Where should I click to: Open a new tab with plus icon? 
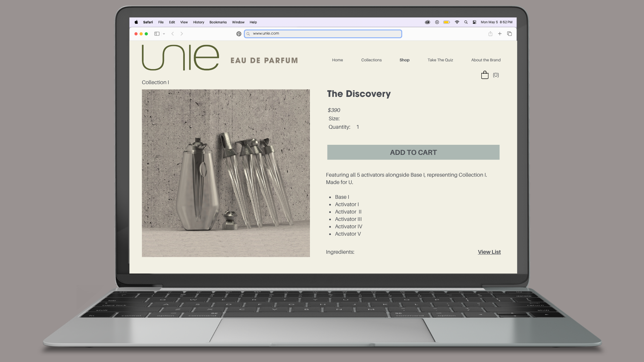(x=500, y=34)
